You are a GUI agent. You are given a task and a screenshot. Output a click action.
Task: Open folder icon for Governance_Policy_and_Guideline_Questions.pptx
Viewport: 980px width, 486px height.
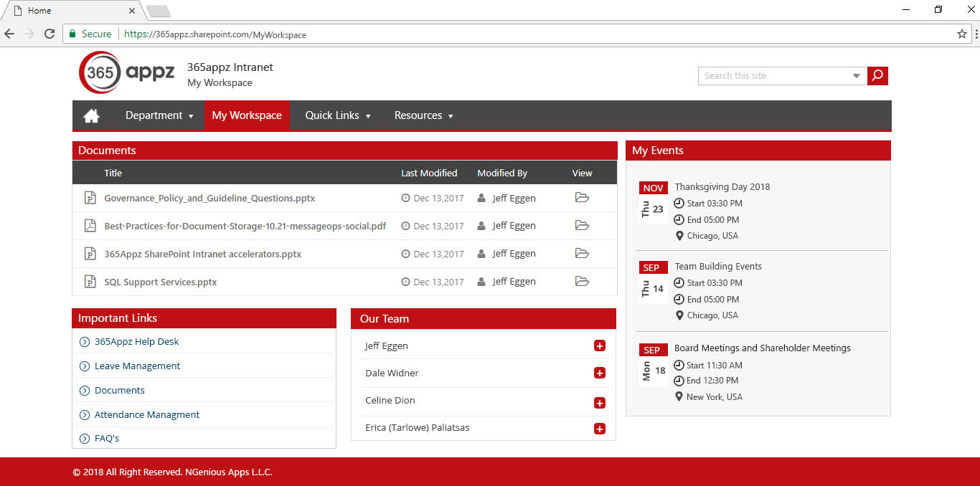point(582,198)
